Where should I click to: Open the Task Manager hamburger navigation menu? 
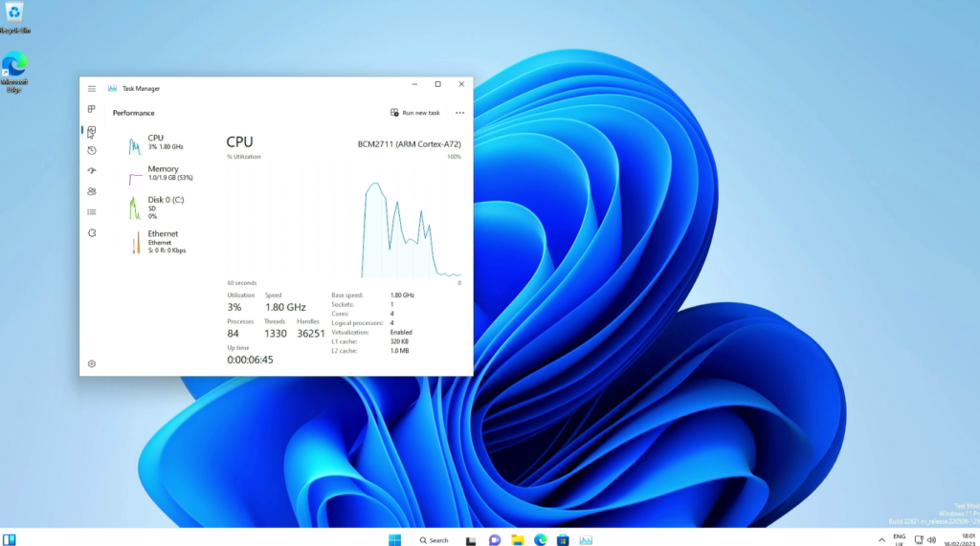coord(92,89)
